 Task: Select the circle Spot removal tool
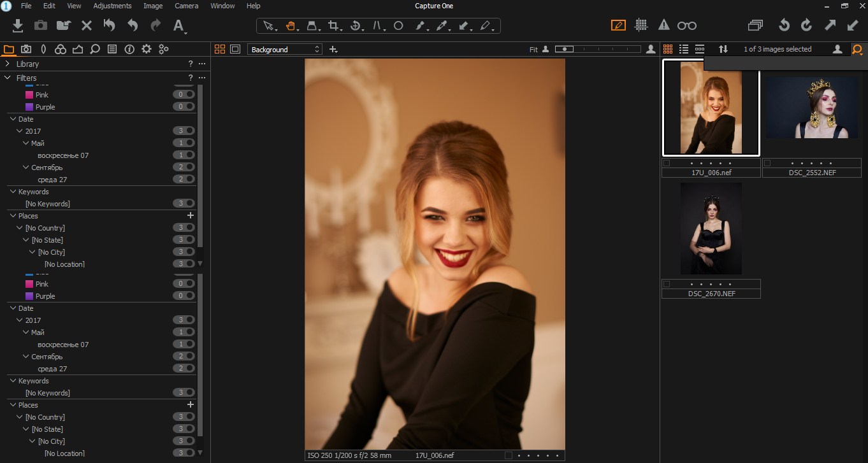(398, 25)
